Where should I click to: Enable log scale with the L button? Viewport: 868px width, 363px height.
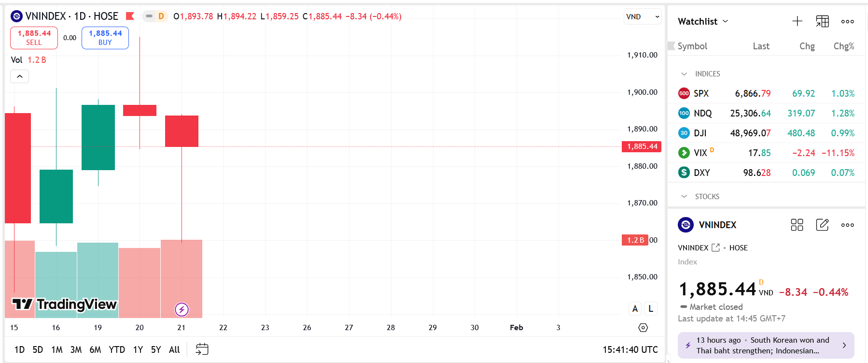point(650,308)
